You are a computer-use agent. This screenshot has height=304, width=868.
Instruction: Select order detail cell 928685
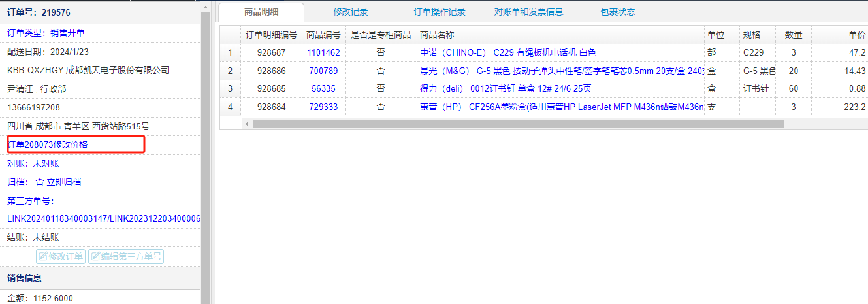pyautogui.click(x=271, y=88)
